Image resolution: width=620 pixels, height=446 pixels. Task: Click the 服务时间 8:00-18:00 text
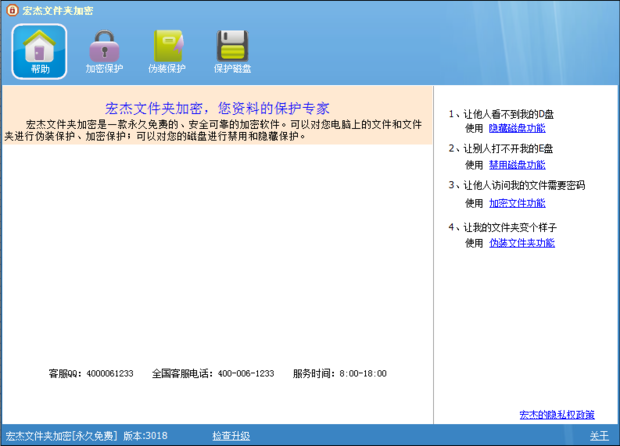coord(340,374)
